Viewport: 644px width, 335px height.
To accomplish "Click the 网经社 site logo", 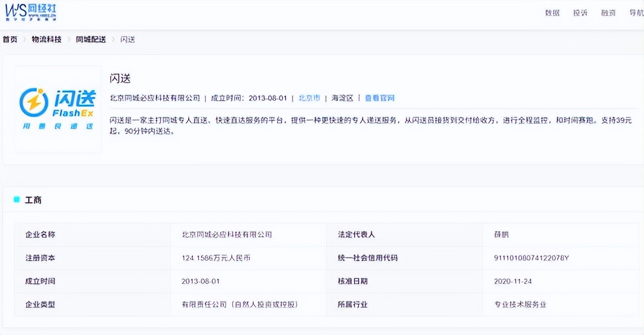I will (31, 12).
